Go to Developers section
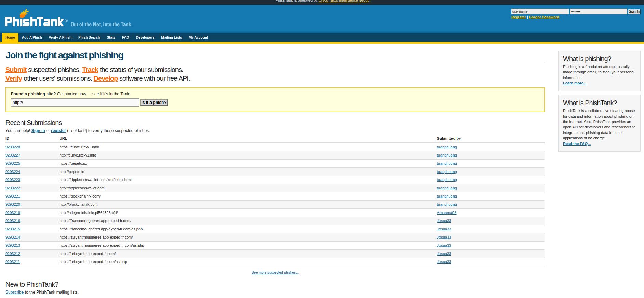644x298 pixels. 145,38
